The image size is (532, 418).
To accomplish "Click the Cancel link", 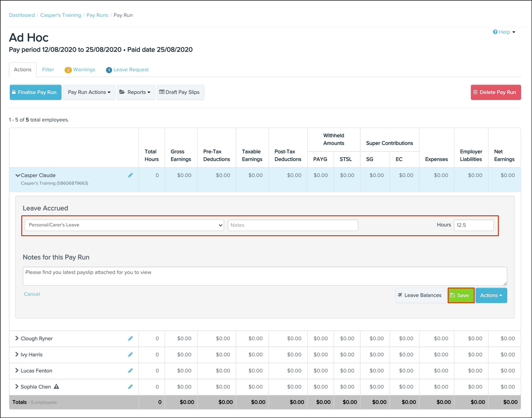I will click(32, 294).
